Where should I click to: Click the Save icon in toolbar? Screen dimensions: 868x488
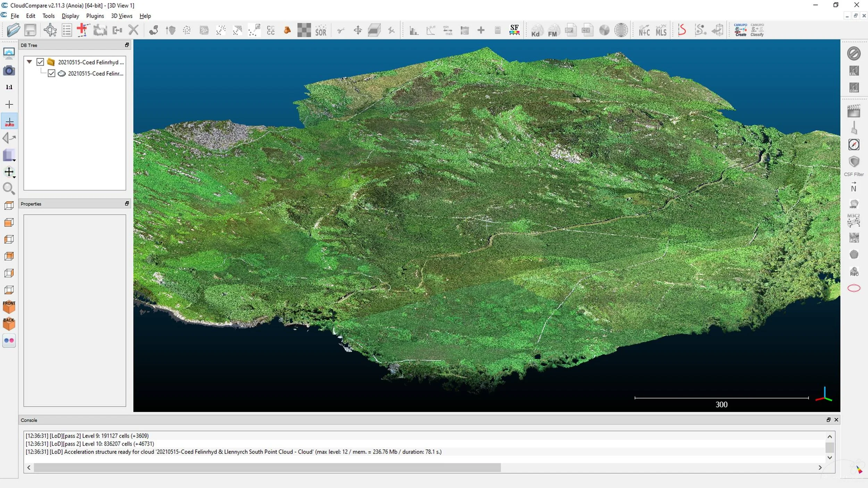(30, 30)
